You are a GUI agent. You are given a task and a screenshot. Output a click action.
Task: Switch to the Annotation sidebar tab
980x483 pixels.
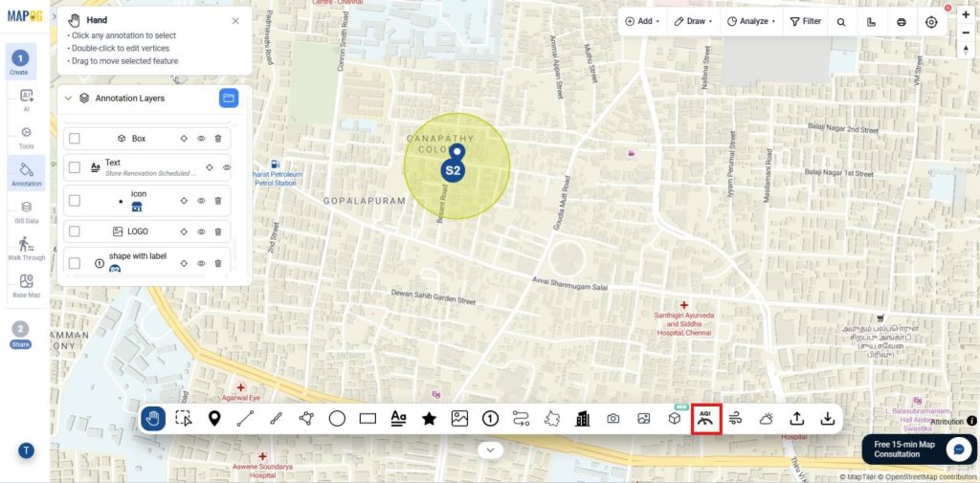pos(26,174)
